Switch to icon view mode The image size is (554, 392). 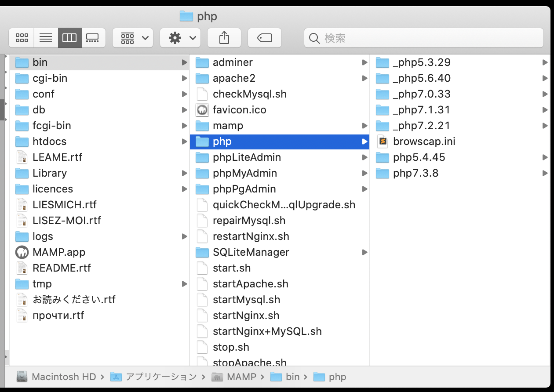[x=22, y=38]
